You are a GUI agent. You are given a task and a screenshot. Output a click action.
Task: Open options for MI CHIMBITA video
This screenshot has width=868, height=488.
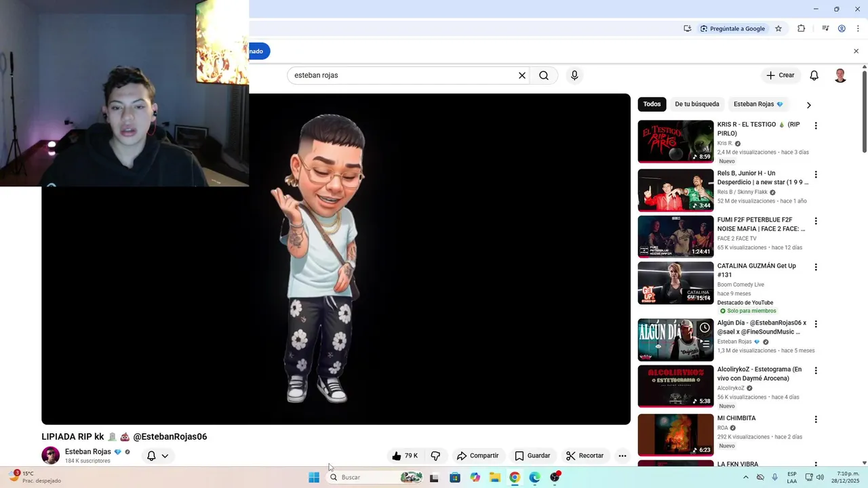816,420
